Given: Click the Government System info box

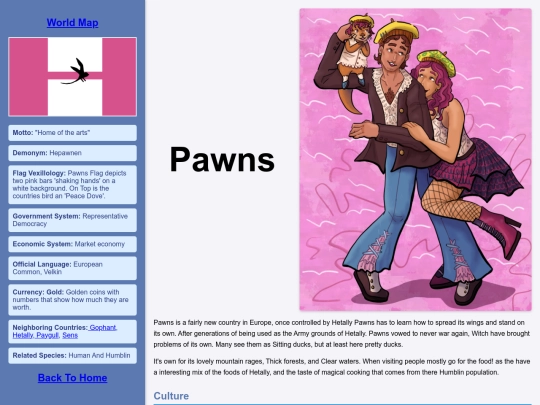Looking at the screenshot, I should (x=72, y=220).
